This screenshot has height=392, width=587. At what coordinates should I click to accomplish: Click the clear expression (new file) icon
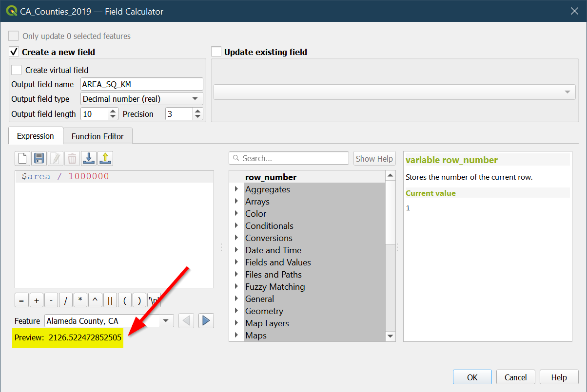click(x=22, y=158)
